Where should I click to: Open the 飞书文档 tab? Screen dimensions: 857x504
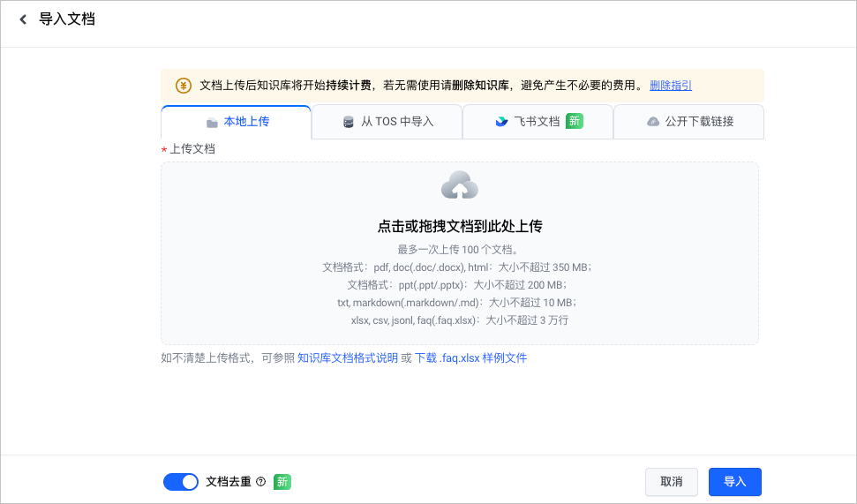click(x=538, y=122)
